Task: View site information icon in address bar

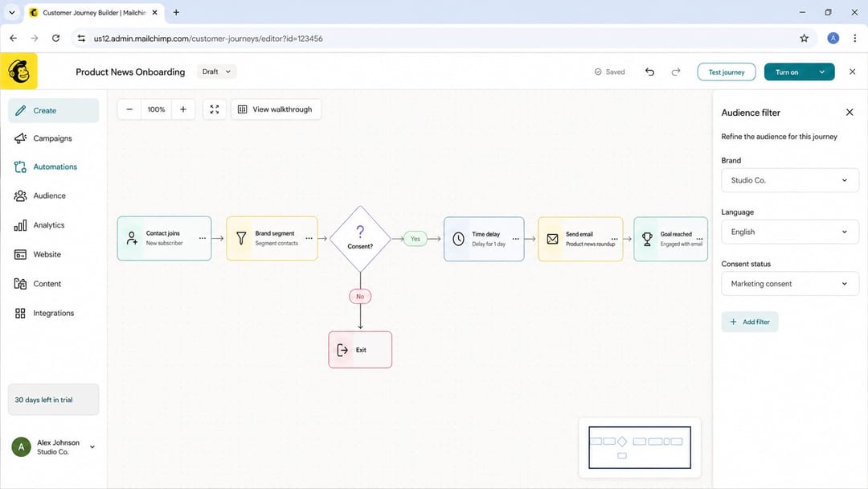Action: pyautogui.click(x=81, y=39)
